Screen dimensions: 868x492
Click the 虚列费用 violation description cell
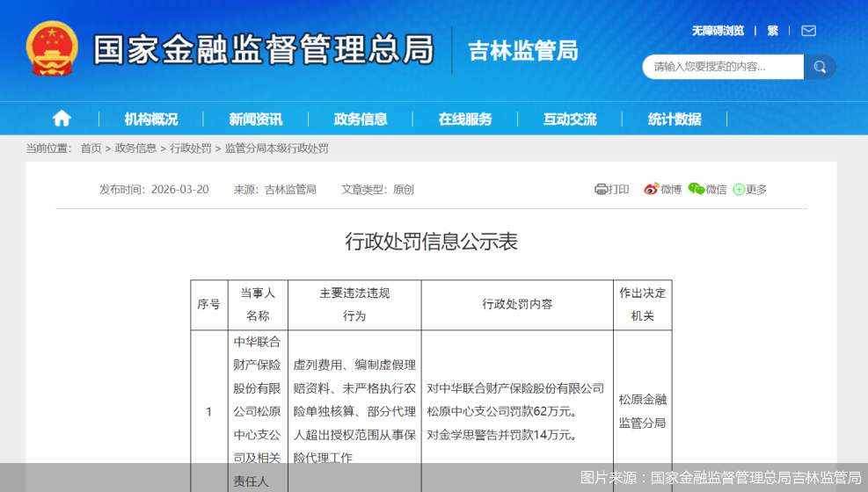click(x=354, y=411)
